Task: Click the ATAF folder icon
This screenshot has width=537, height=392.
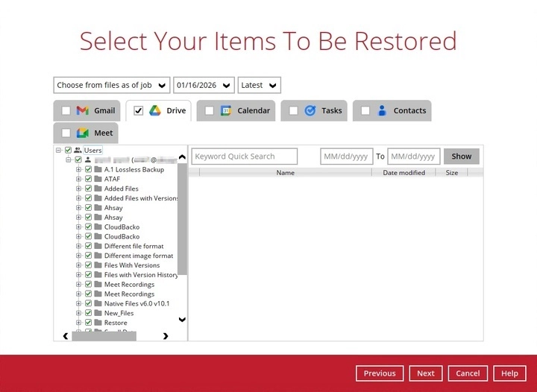Action: coord(98,180)
